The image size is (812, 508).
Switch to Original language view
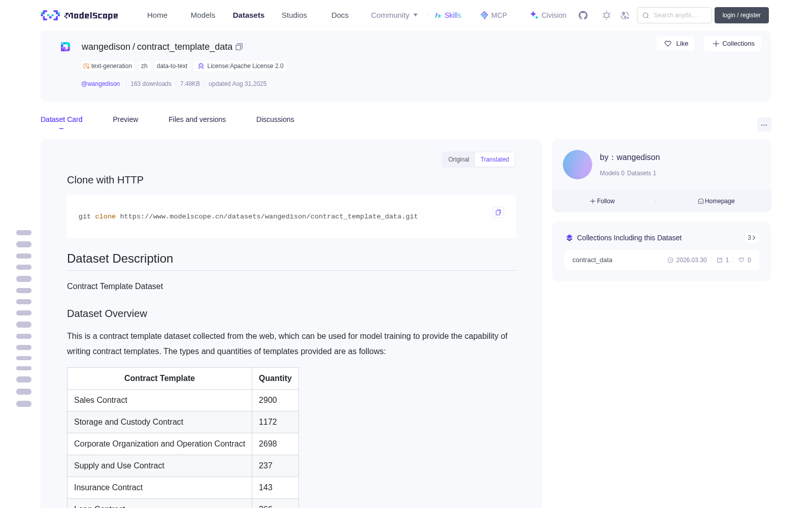coord(459,160)
